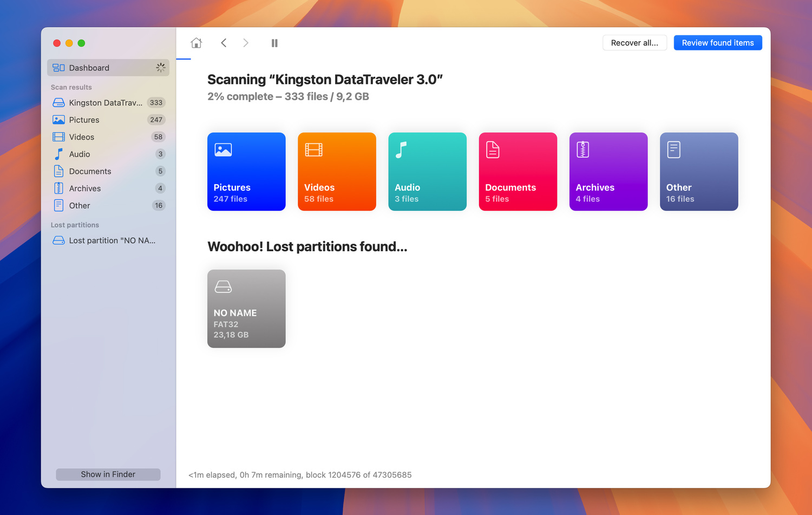
Task: Click the 16 badge next to Other
Action: tap(159, 205)
